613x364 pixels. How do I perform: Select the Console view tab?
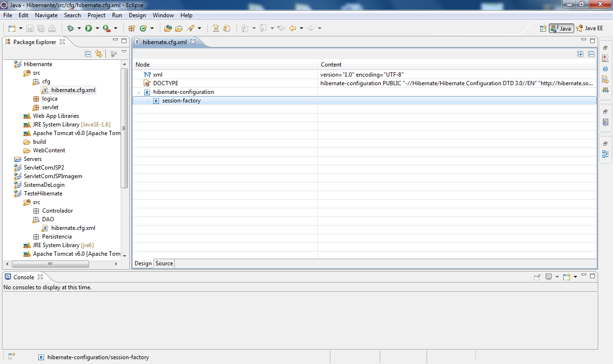click(23, 277)
